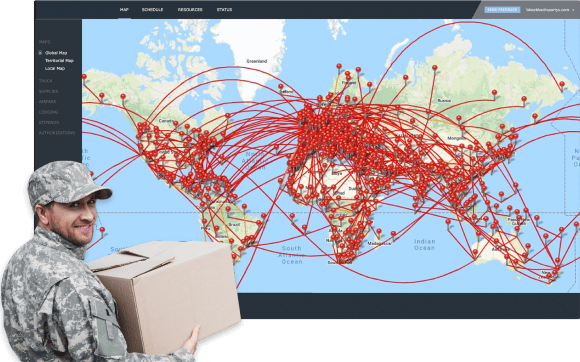The width and height of the screenshot is (580, 362).
Task: Click the Brazil map label
Action: [x=234, y=224]
